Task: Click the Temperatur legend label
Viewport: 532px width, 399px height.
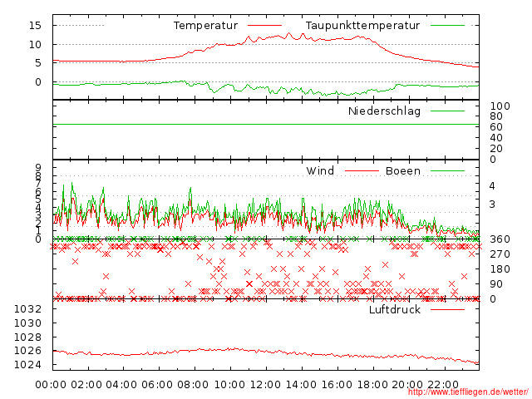Action: [x=205, y=26]
